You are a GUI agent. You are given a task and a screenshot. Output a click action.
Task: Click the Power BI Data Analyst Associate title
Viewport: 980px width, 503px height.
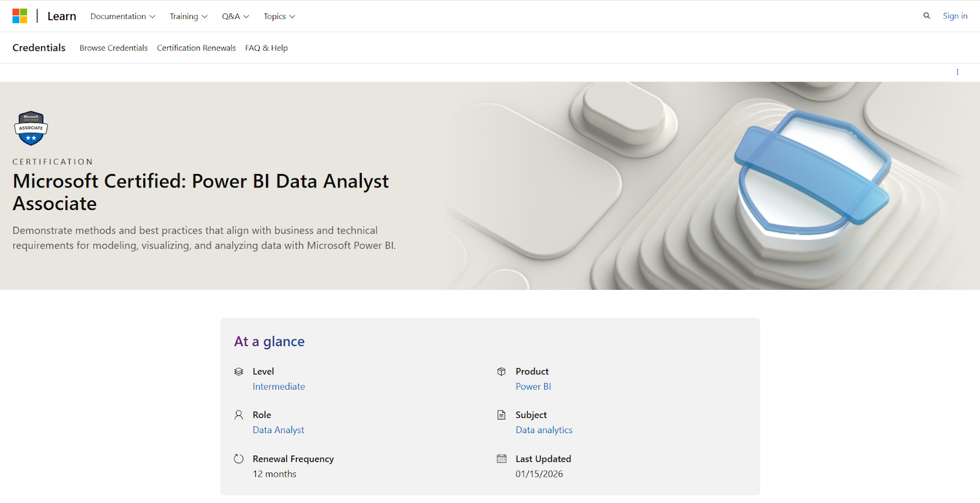point(201,192)
